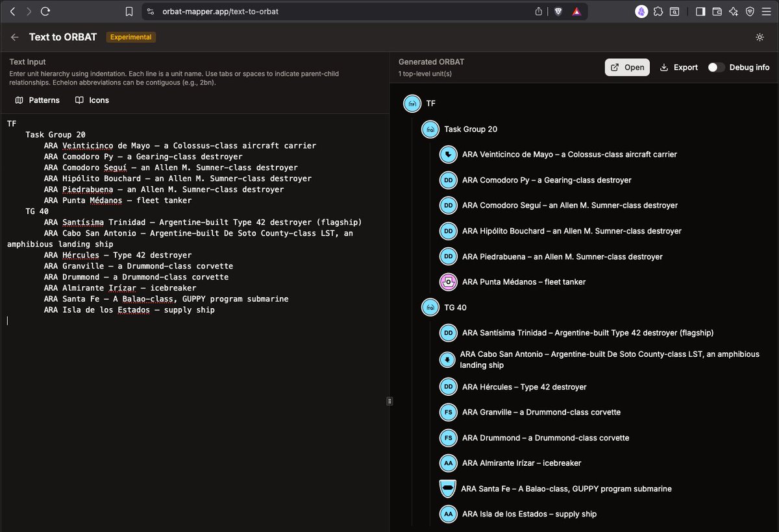
Task: Go back using the app's left arrow
Action: (15, 37)
